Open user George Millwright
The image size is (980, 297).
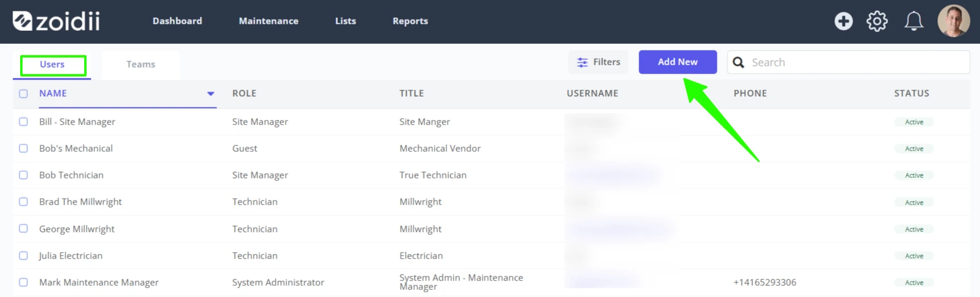click(x=76, y=229)
